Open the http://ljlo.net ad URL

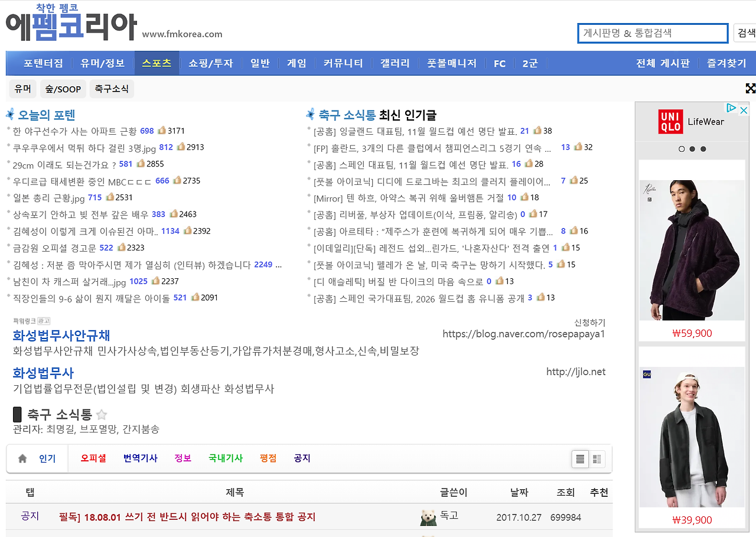(x=576, y=372)
